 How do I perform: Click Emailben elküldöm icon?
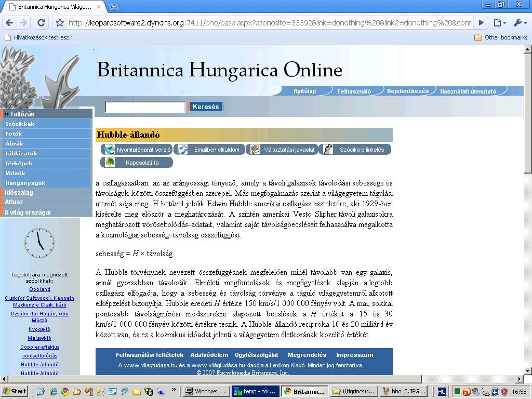183,149
